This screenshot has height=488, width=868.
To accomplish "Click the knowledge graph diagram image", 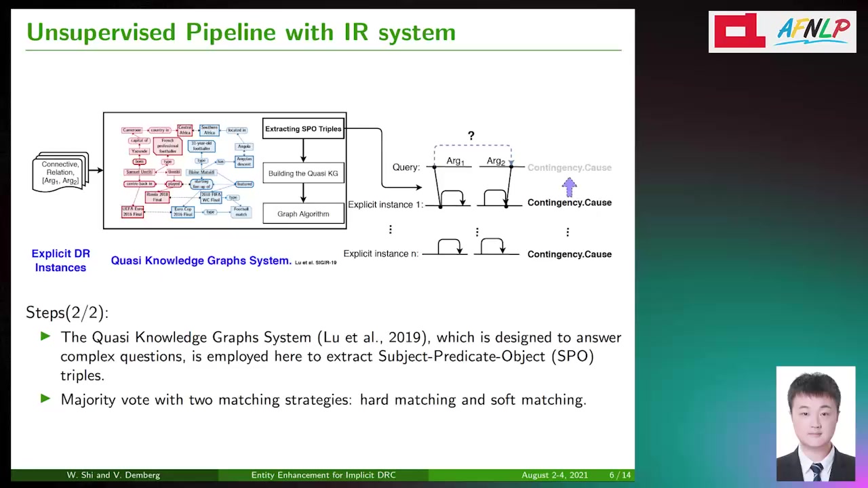I will tap(186, 171).
